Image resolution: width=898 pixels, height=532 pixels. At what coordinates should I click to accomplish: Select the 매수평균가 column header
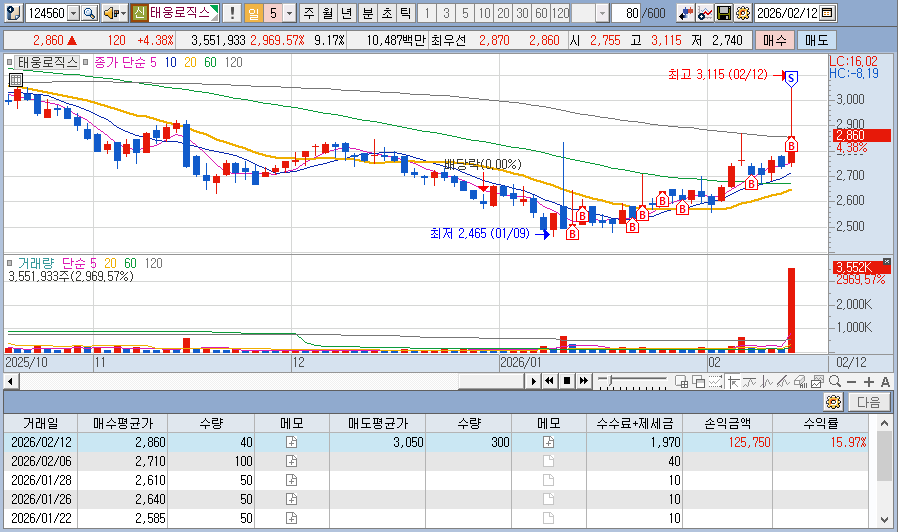point(123,423)
